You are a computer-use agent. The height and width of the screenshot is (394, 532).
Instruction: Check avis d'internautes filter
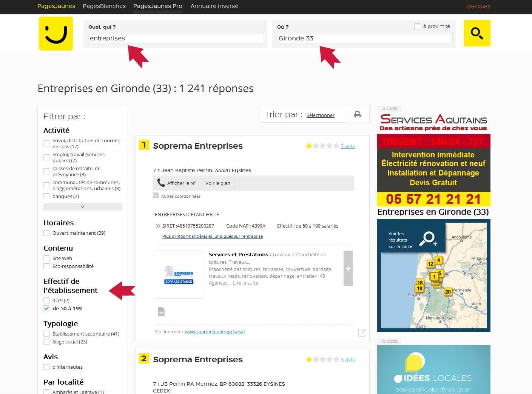pos(46,367)
